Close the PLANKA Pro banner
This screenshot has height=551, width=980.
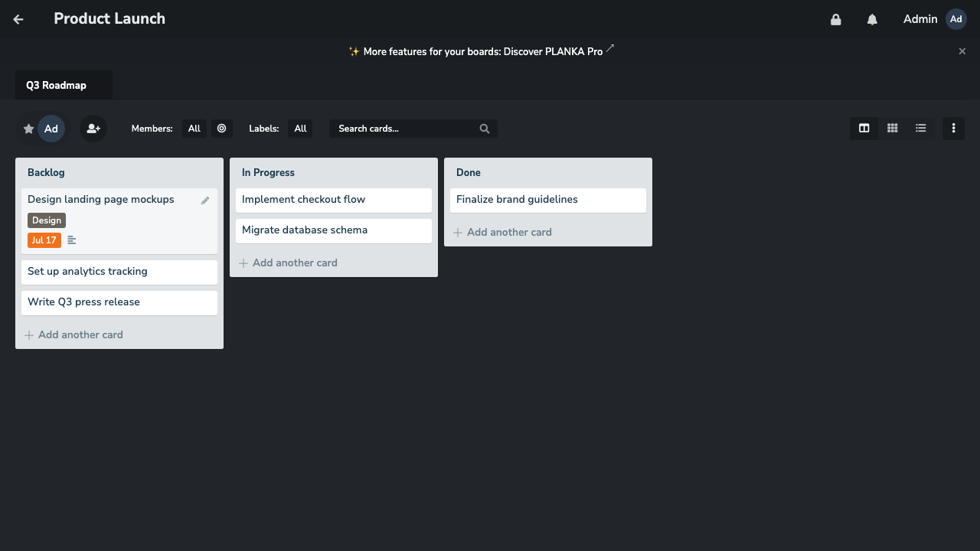[962, 51]
